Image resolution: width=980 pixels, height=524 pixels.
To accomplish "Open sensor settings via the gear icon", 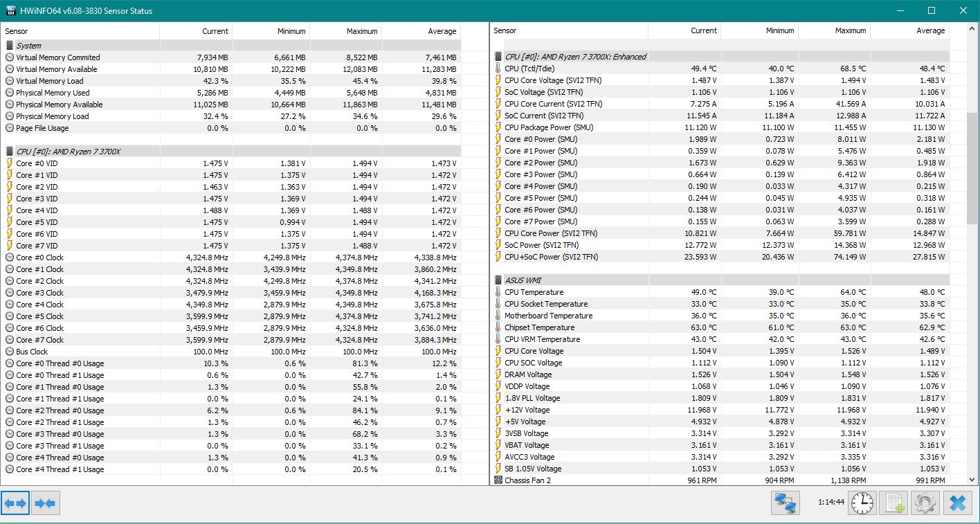I will point(925,503).
